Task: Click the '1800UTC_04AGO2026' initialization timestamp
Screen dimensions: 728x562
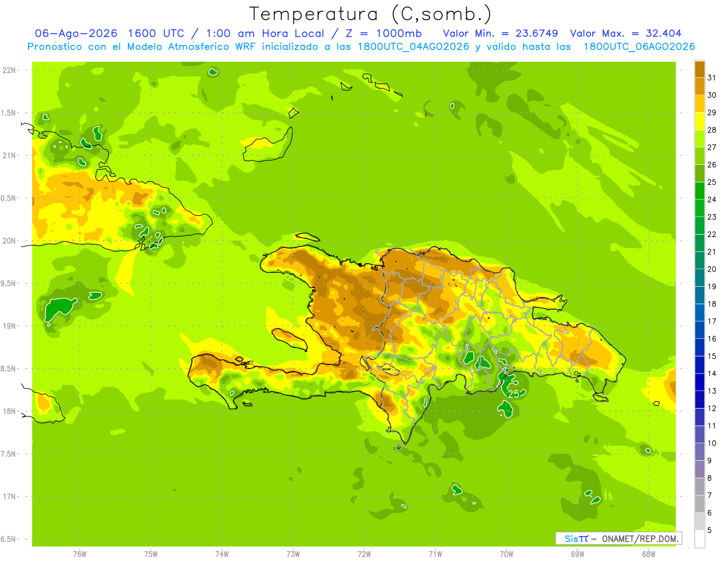Action: tap(413, 47)
